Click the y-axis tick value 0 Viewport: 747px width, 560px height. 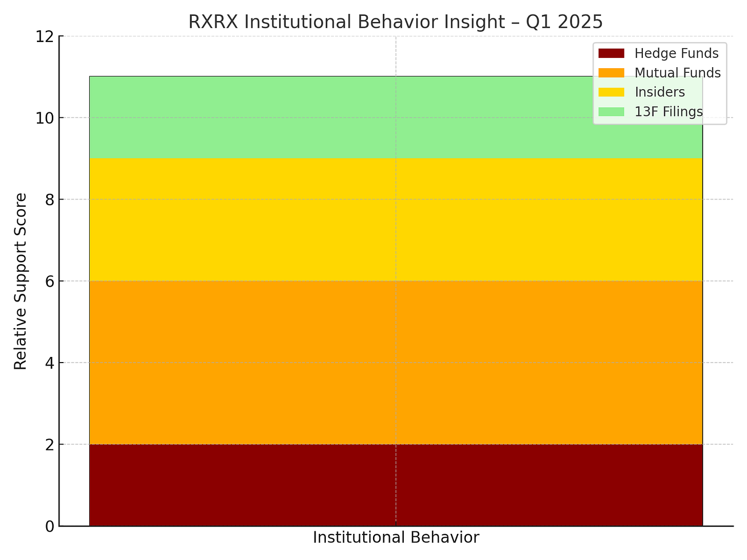coord(49,526)
